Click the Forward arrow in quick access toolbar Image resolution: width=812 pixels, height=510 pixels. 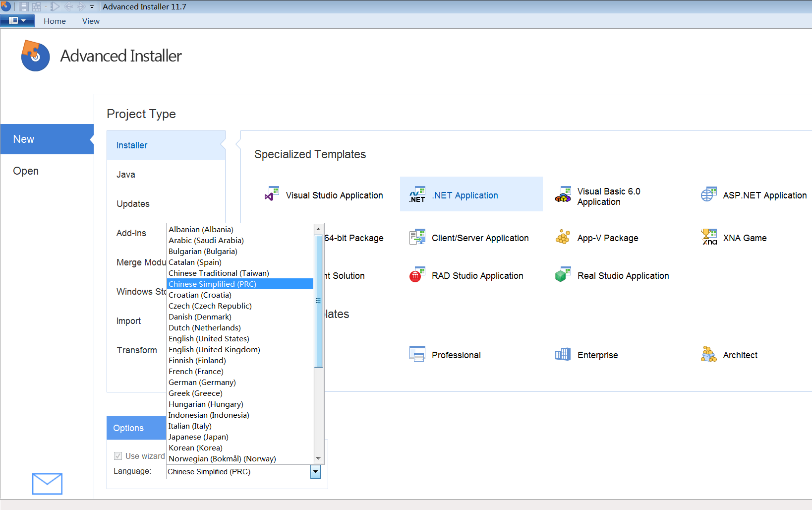[81, 7]
